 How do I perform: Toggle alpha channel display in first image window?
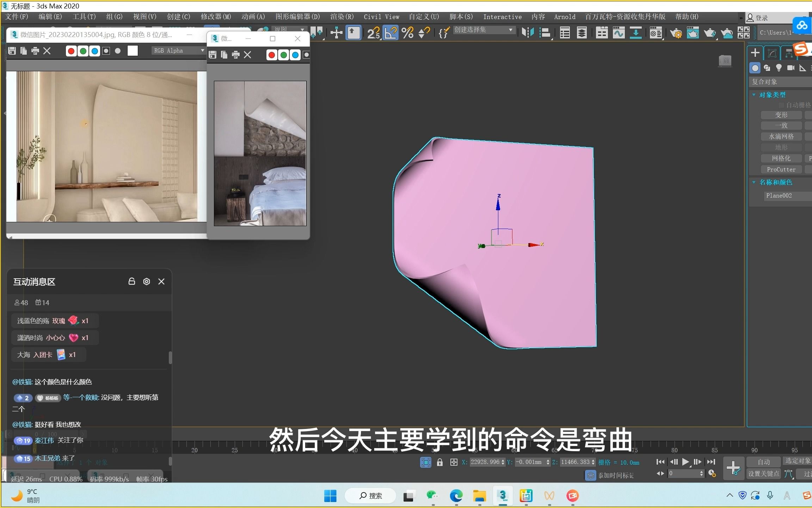point(106,51)
